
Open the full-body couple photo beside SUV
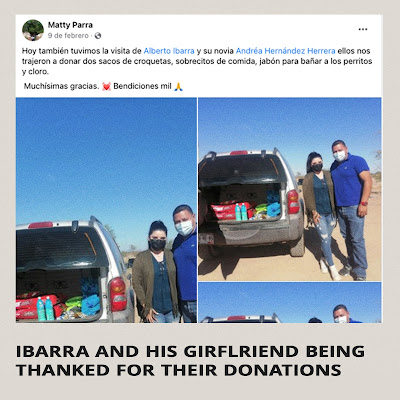290,189
